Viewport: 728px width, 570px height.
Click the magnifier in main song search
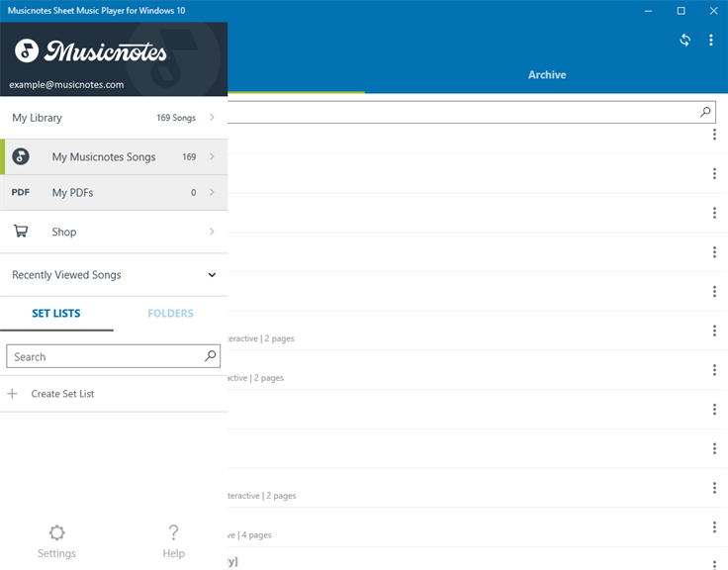point(705,112)
